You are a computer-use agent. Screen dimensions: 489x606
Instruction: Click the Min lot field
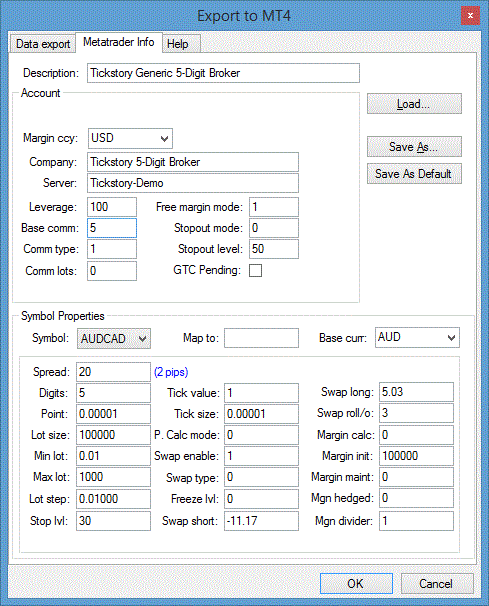coord(113,456)
